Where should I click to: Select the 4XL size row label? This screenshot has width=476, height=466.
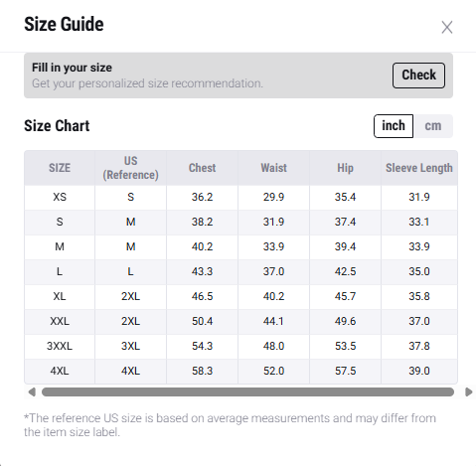coord(60,371)
